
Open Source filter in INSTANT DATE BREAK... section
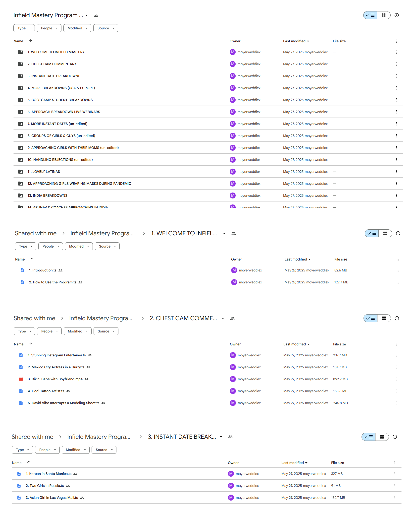(104, 450)
